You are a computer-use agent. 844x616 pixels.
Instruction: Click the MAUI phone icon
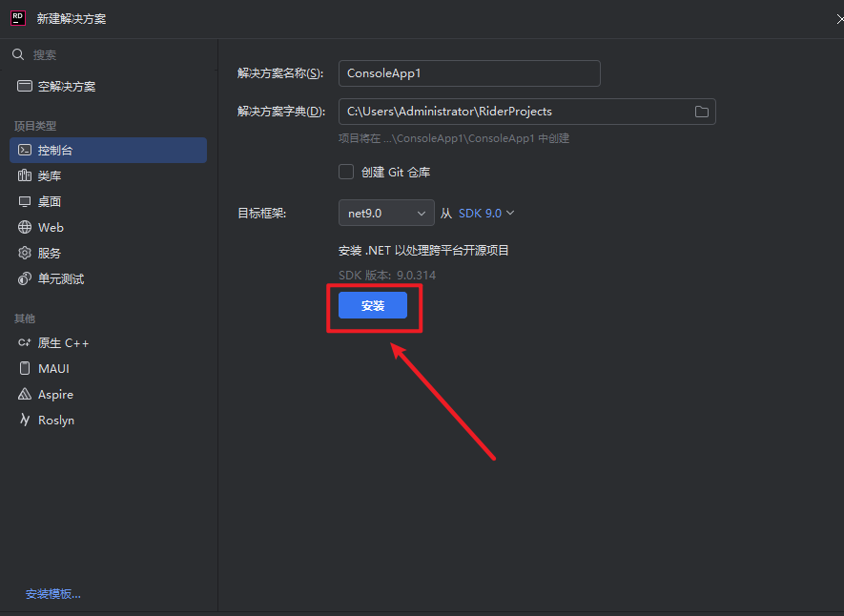click(x=24, y=368)
